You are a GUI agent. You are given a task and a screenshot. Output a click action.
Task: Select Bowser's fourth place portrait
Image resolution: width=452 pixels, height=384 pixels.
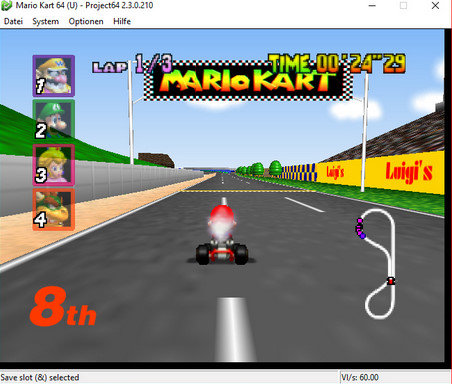pyautogui.click(x=54, y=209)
